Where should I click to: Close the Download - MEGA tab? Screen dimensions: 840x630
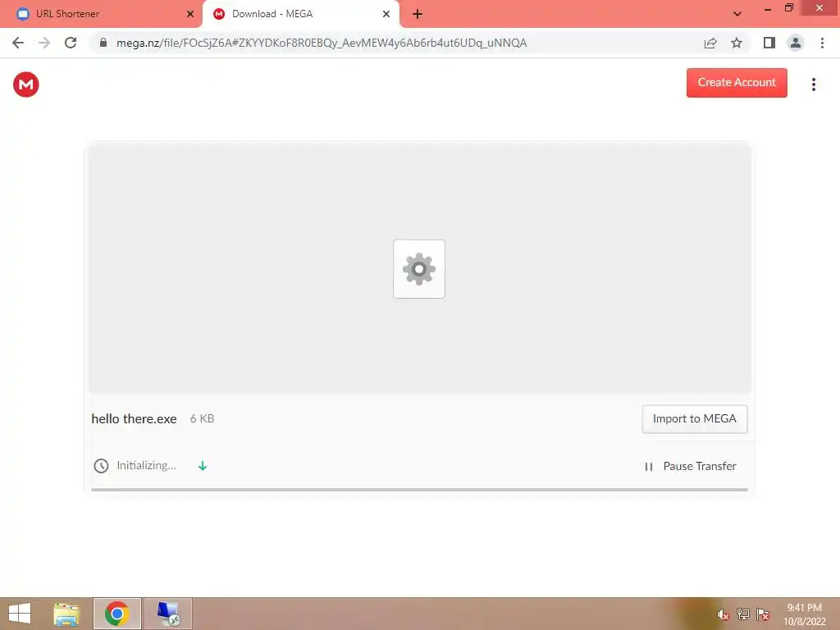click(x=386, y=14)
